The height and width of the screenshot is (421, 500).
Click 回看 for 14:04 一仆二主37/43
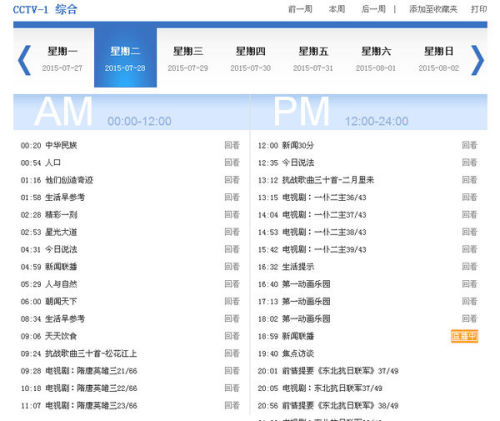[x=469, y=214]
